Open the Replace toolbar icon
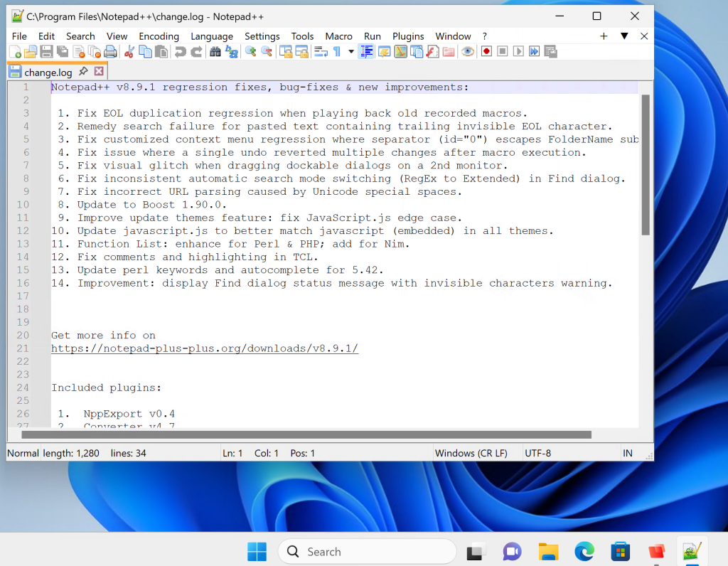This screenshot has width=728, height=566. [231, 51]
